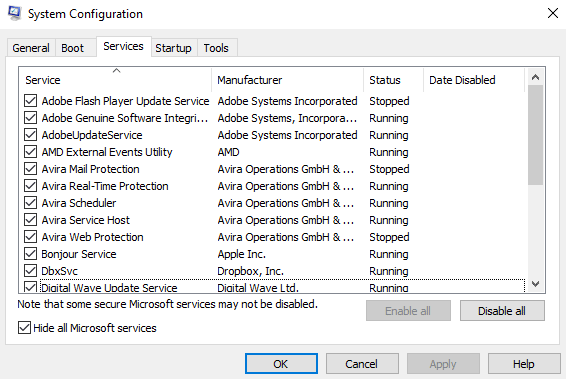Uncheck Avira Web Protection
The image size is (566, 379).
[x=31, y=236]
